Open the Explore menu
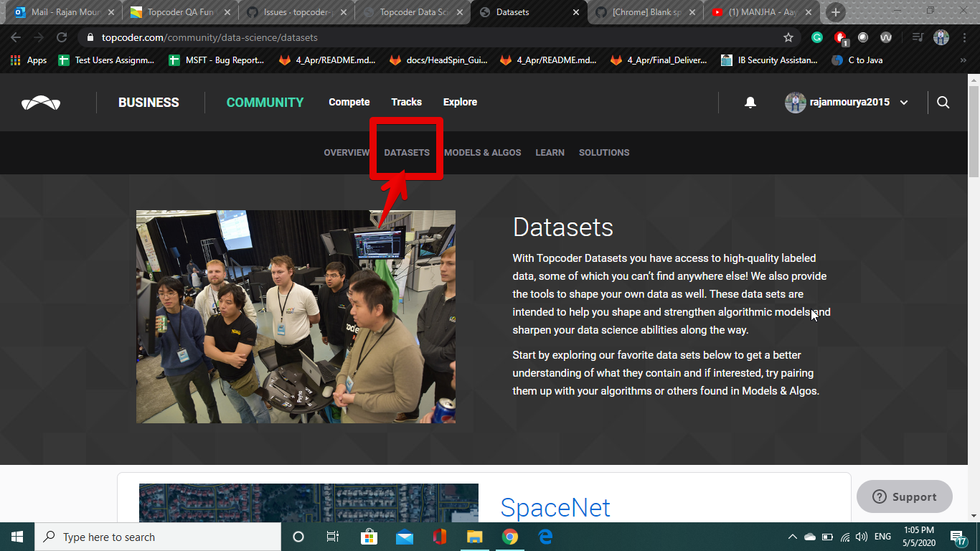Viewport: 980px width, 551px height. (460, 102)
